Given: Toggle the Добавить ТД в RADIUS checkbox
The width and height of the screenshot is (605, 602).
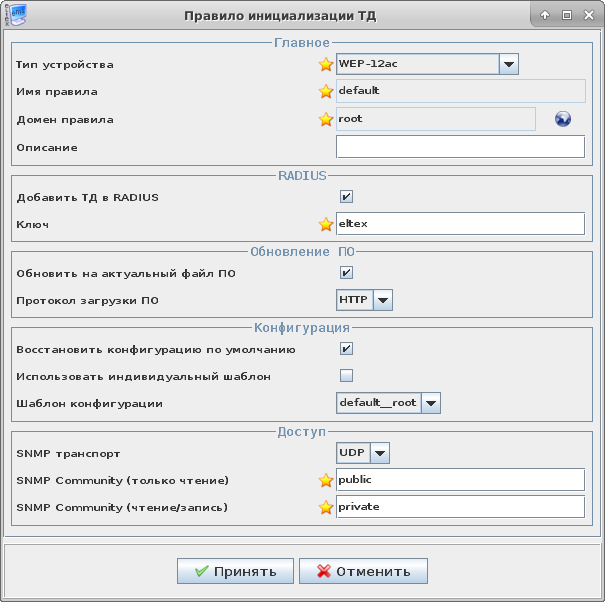Looking at the screenshot, I should [x=347, y=197].
